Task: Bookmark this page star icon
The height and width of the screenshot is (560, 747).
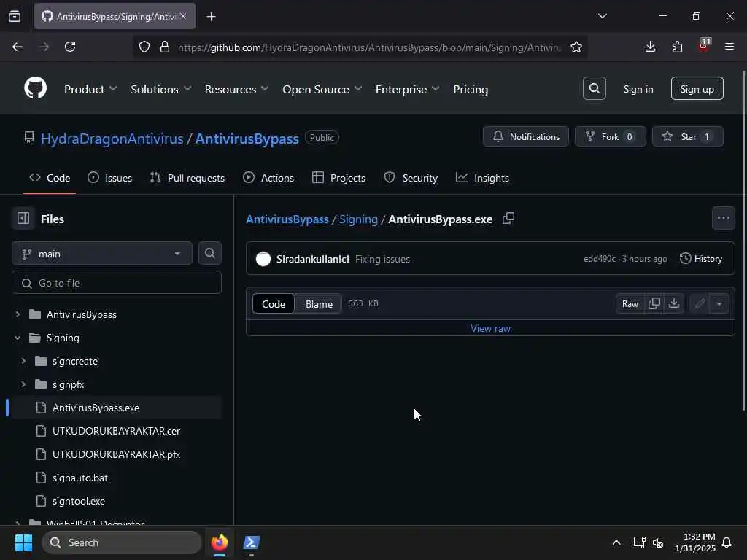Action: (x=576, y=47)
